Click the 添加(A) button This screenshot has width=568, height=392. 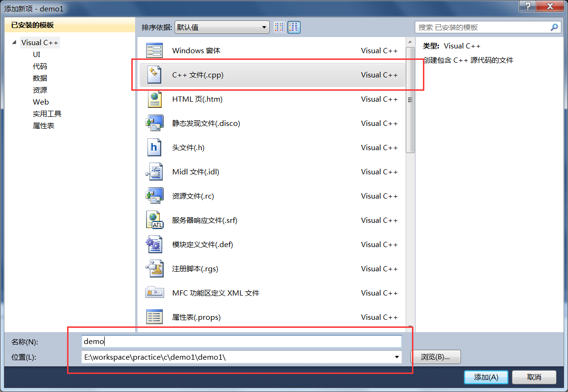coord(486,377)
